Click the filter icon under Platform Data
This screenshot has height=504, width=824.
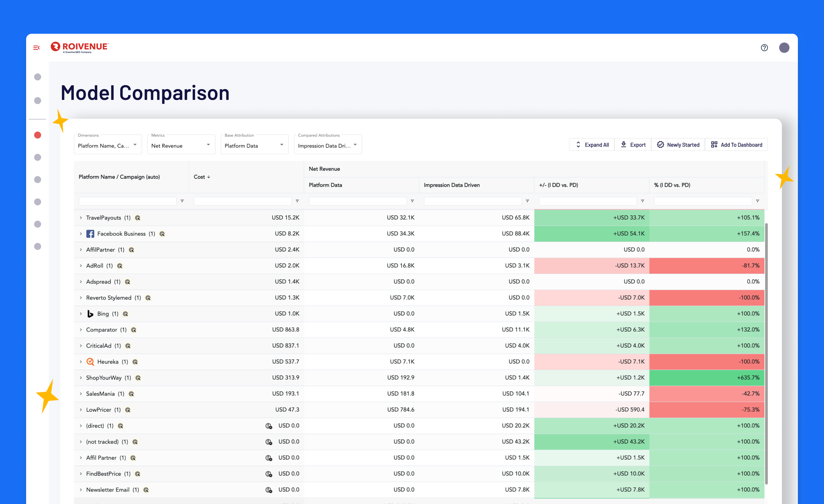[412, 201]
